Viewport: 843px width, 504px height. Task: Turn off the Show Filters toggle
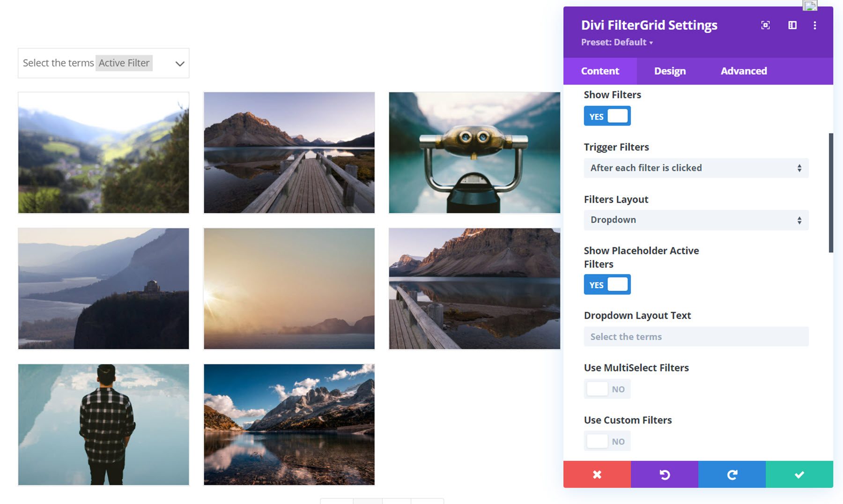[x=607, y=116]
